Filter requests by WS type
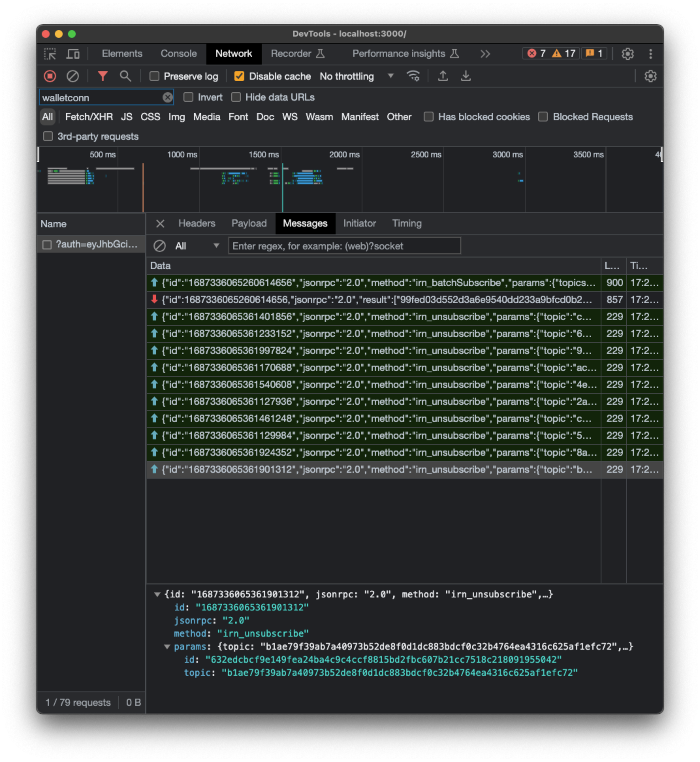This screenshot has height=762, width=700. pos(289,117)
